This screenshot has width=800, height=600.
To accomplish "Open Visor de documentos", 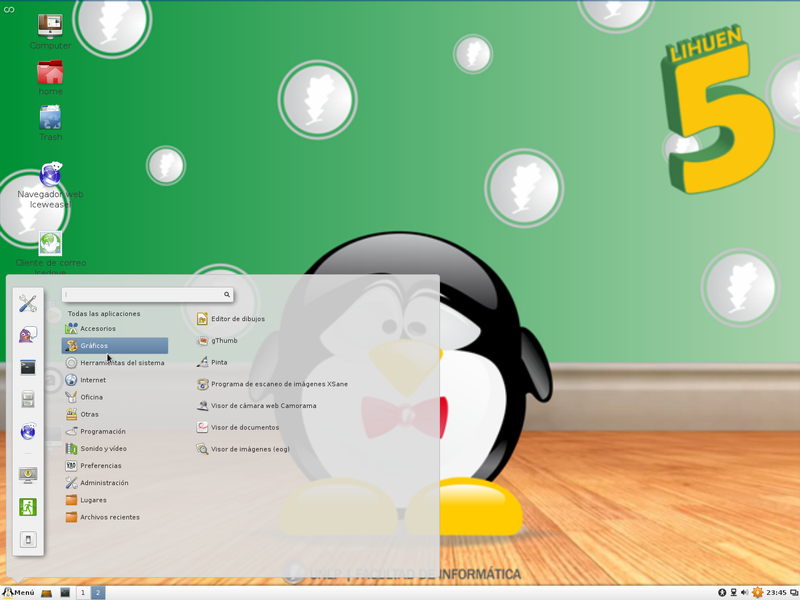I will click(244, 427).
